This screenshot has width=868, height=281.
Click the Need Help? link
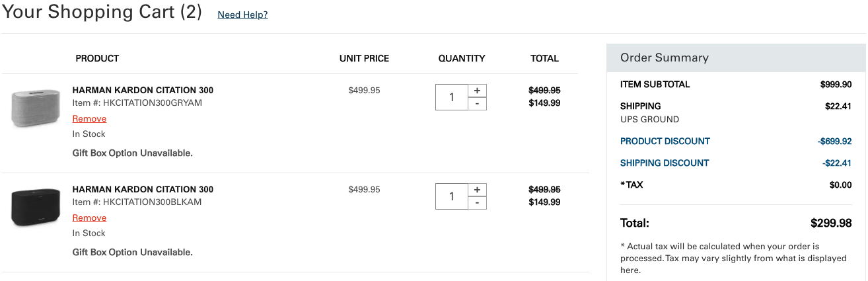(242, 15)
